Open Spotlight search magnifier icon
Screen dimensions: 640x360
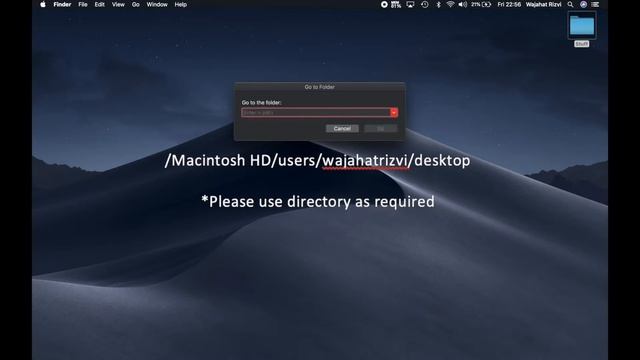point(570,4)
